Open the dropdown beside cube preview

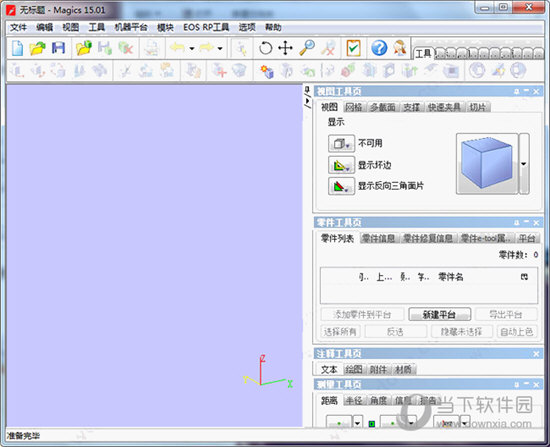pyautogui.click(x=524, y=164)
